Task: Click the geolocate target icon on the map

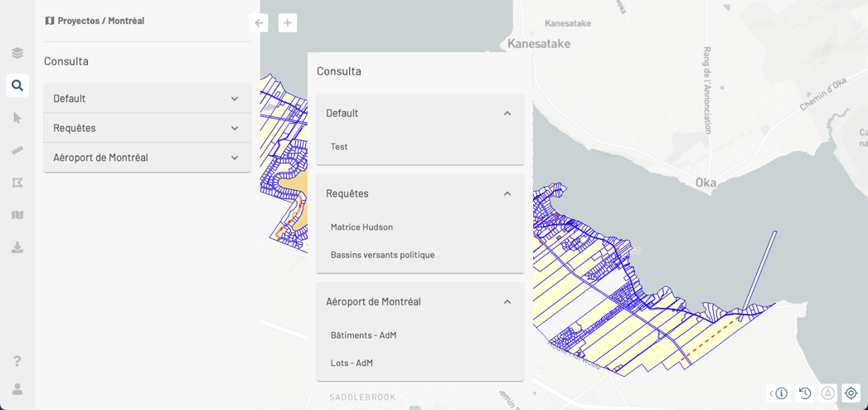Action: [851, 393]
